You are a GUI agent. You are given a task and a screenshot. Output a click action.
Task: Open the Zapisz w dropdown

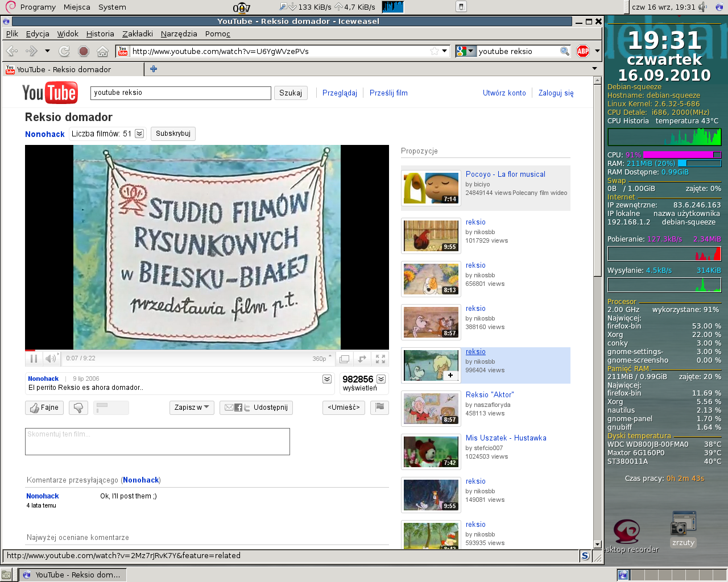tap(192, 408)
